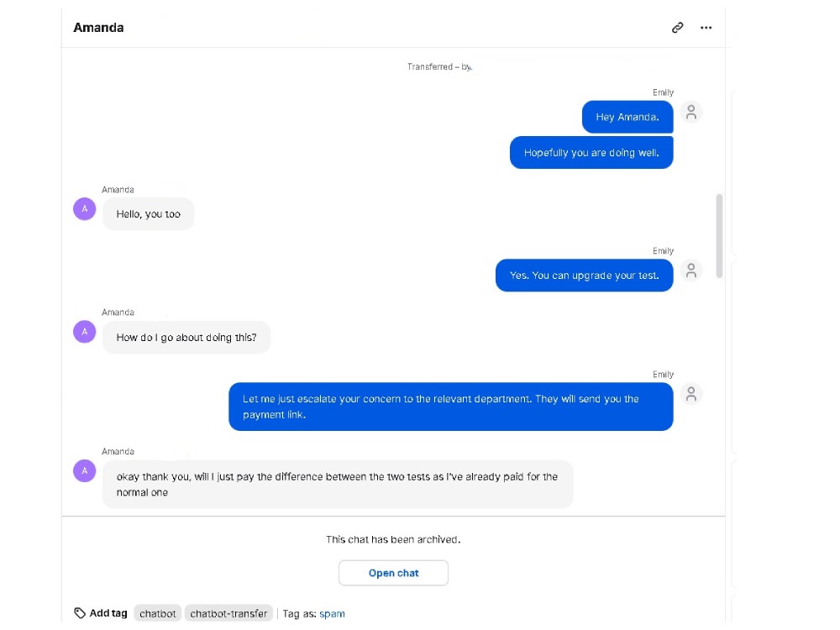
Task: Click the 'Hello, you too' message bubble
Action: [x=149, y=213]
